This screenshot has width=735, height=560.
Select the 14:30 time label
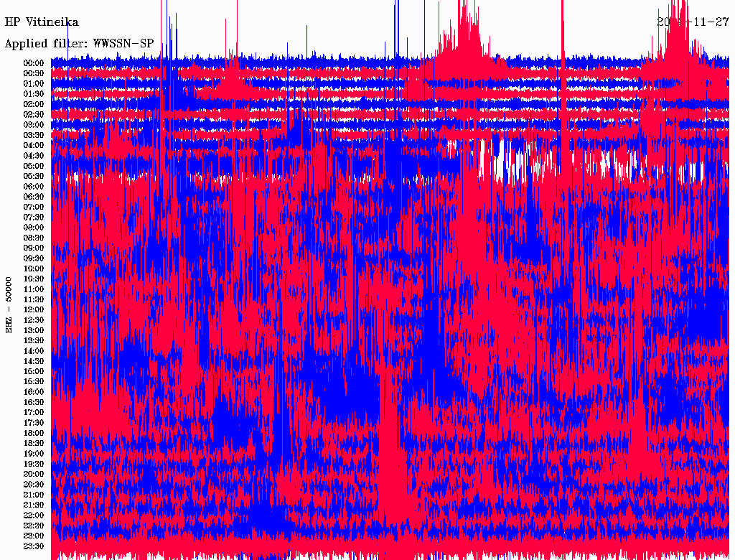(x=34, y=361)
